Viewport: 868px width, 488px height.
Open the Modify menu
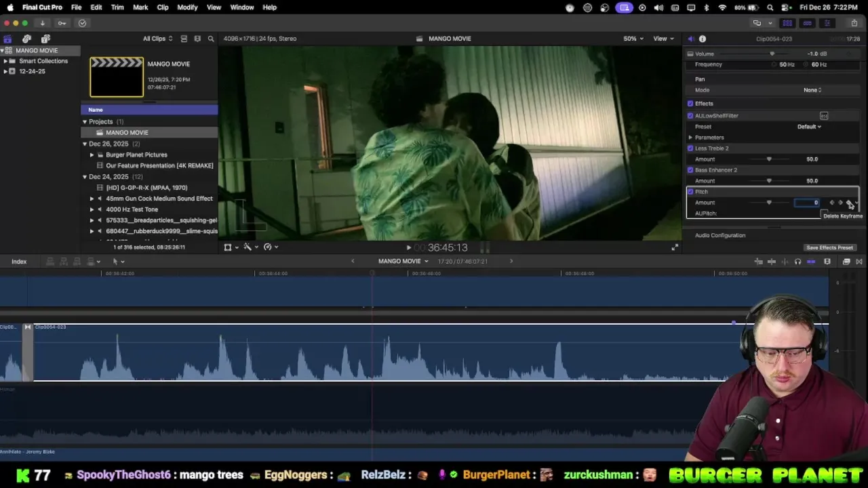click(187, 7)
